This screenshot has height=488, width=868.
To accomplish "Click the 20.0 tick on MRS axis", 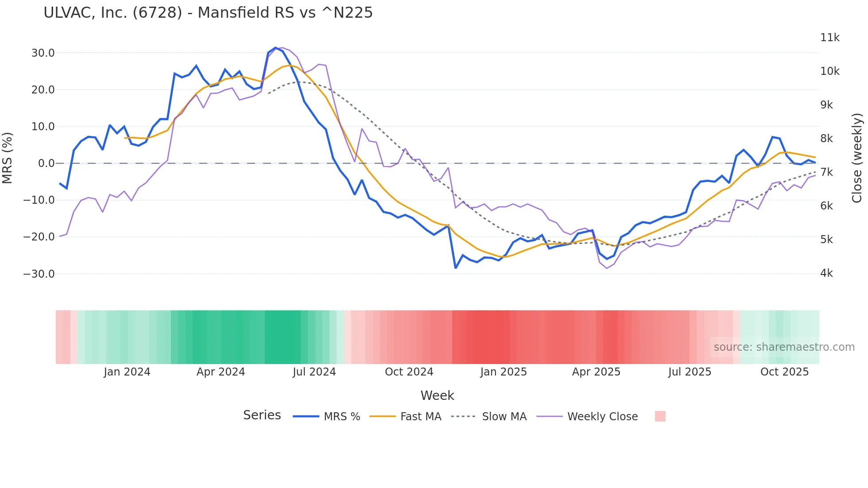I will point(43,90).
